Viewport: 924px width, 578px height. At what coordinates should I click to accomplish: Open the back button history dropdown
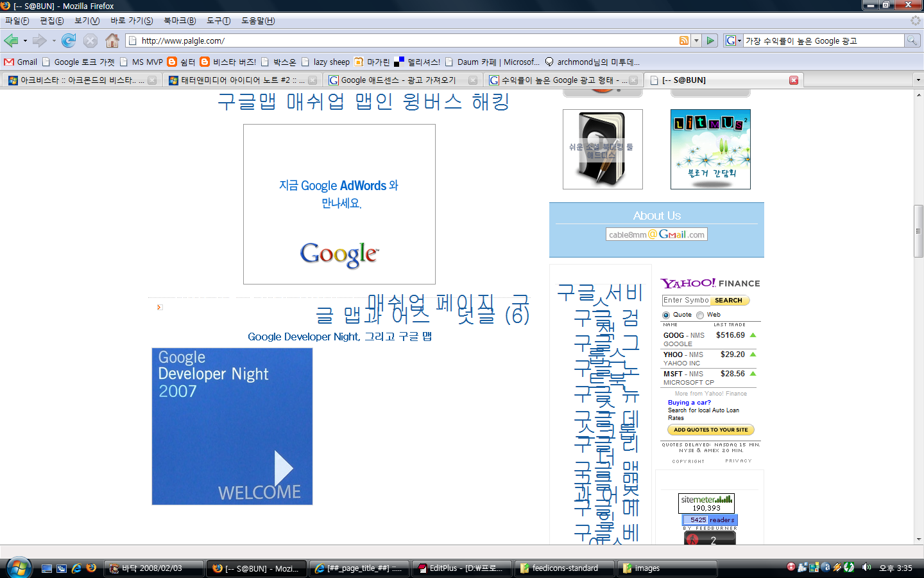point(25,41)
